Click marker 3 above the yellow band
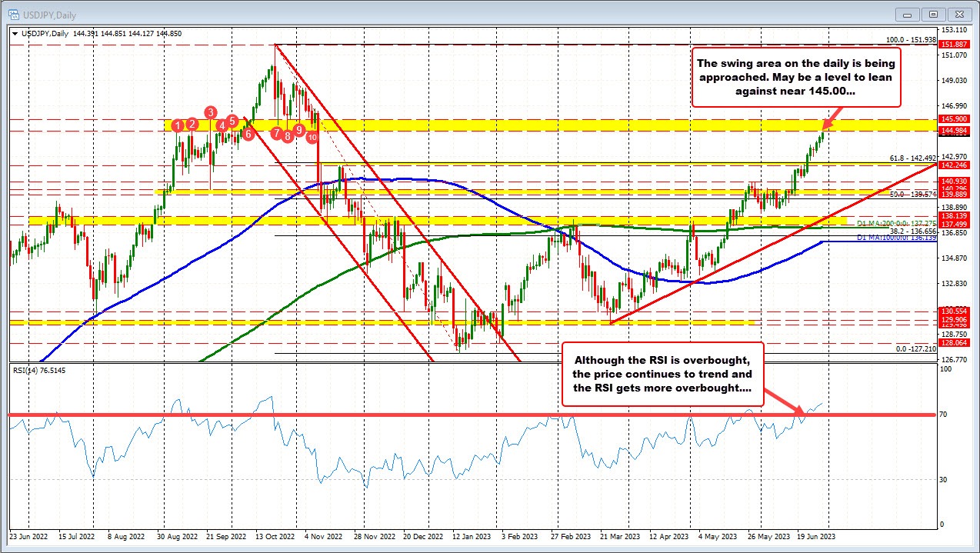Image resolution: width=980 pixels, height=553 pixels. pos(209,114)
